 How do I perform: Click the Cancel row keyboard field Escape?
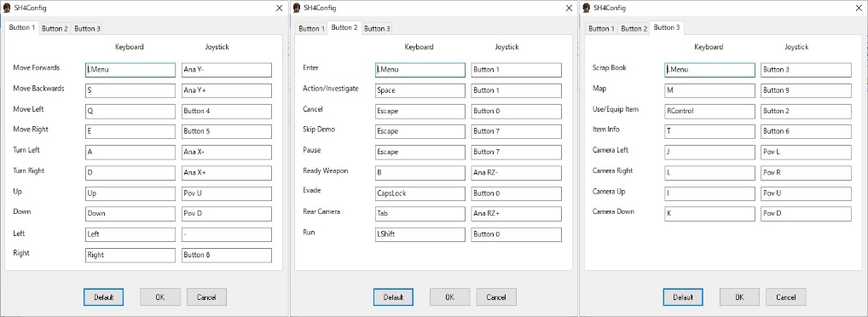(420, 111)
